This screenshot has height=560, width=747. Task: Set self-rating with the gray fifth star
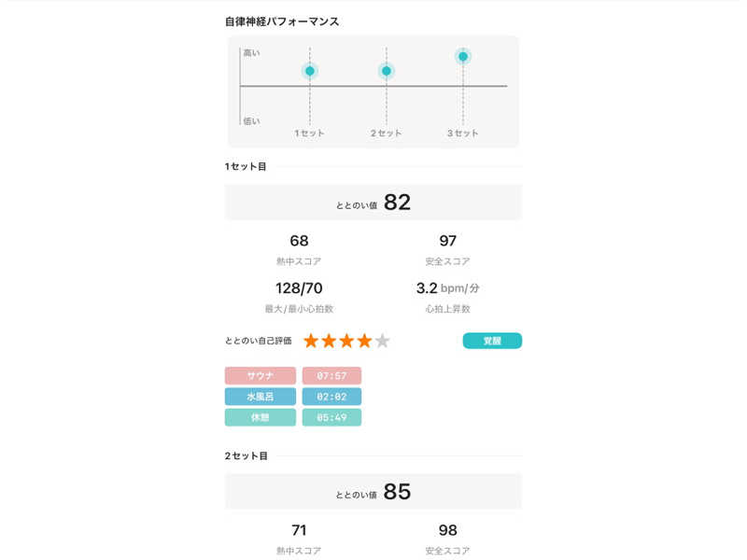[x=382, y=341]
